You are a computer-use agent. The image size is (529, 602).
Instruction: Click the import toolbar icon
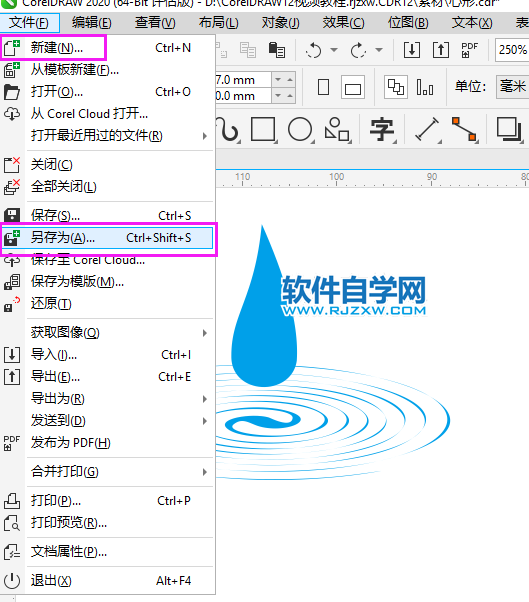coord(412,50)
